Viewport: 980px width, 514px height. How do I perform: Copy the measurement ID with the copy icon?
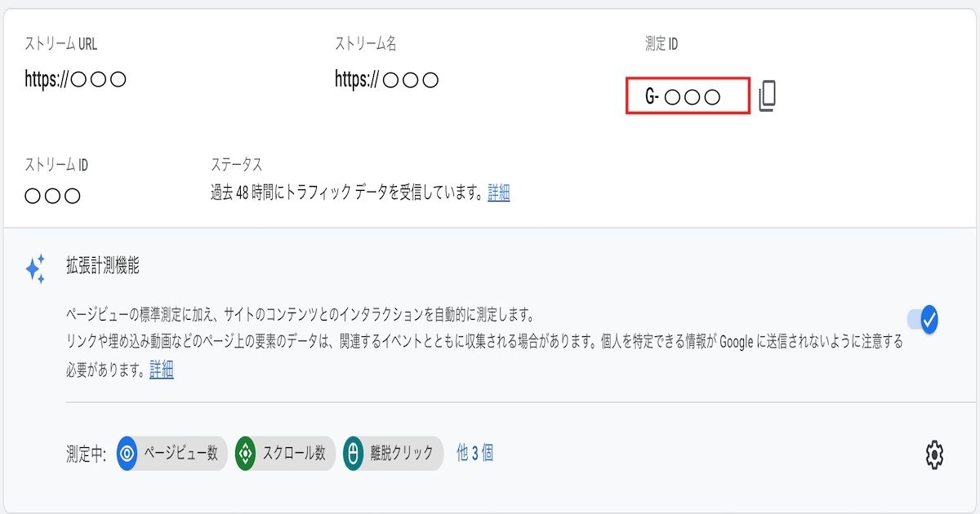click(766, 96)
